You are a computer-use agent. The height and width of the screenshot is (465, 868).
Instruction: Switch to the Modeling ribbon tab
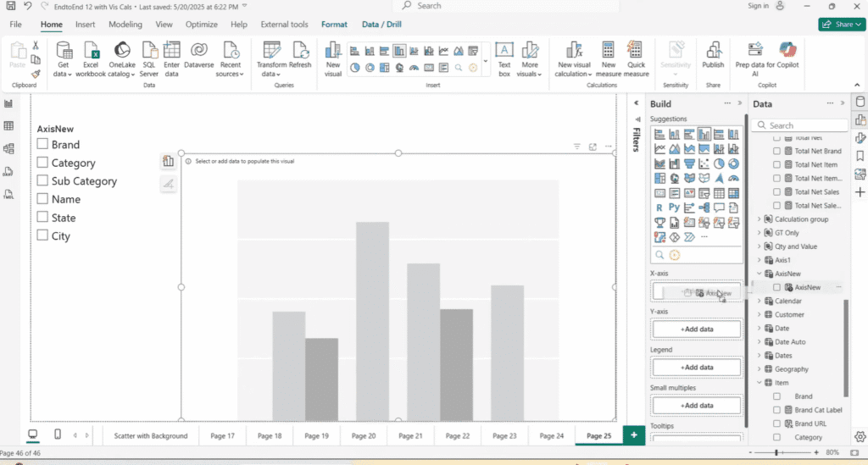[125, 25]
